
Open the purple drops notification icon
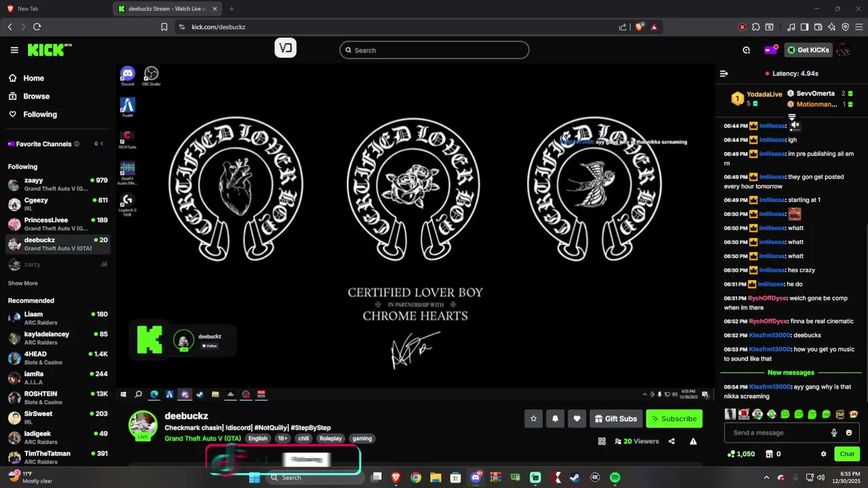(770, 49)
